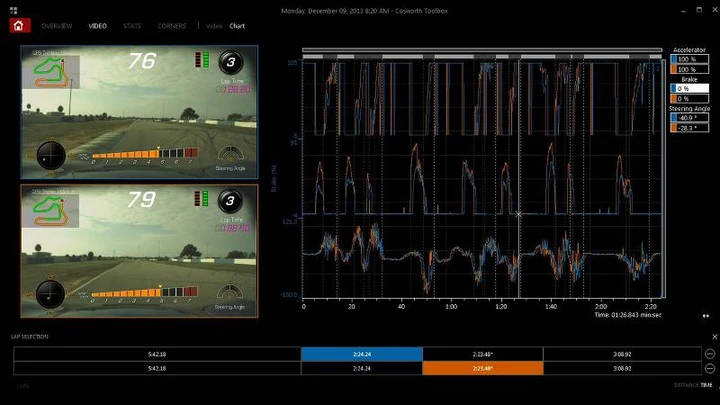Select the orange Brake 0 % field
Image resolution: width=720 pixels, height=405 pixels.
(x=689, y=99)
